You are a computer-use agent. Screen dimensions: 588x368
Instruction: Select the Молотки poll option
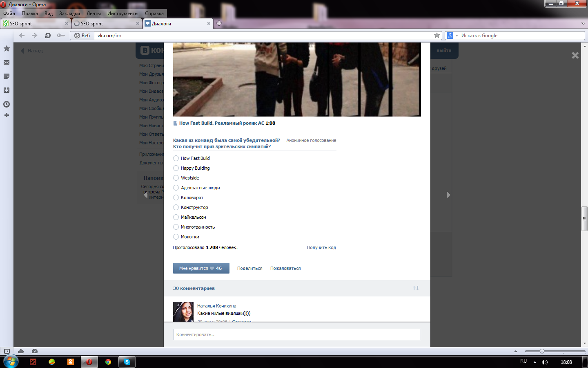(176, 237)
